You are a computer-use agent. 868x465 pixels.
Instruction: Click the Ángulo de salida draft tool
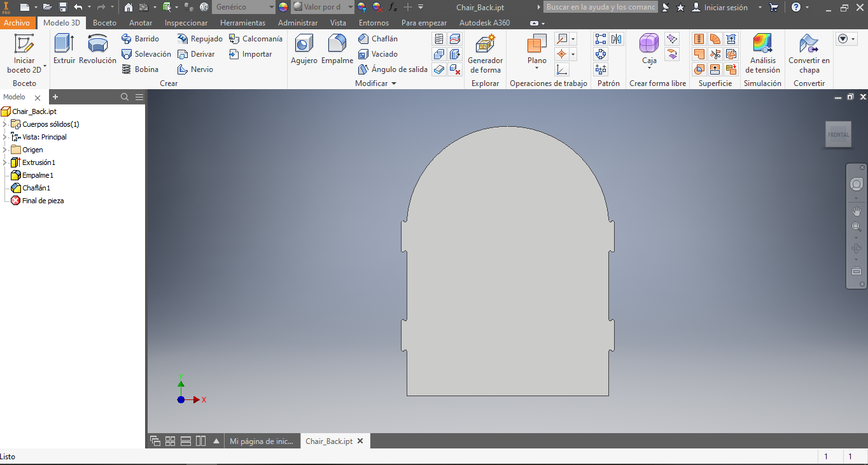tap(393, 69)
